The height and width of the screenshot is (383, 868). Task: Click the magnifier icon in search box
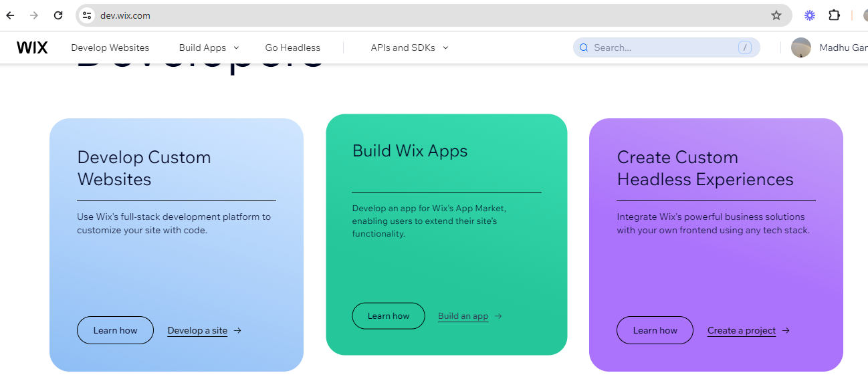pos(584,47)
